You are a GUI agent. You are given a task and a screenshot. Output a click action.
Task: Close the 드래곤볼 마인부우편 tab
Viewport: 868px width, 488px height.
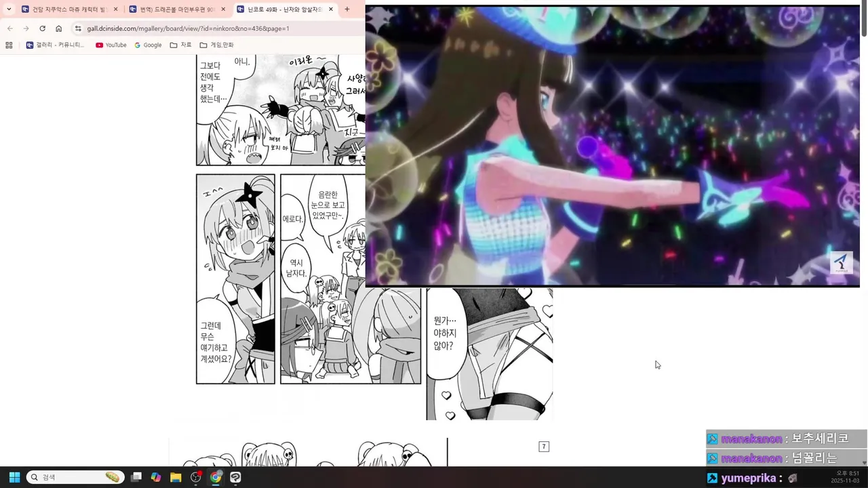[223, 9]
